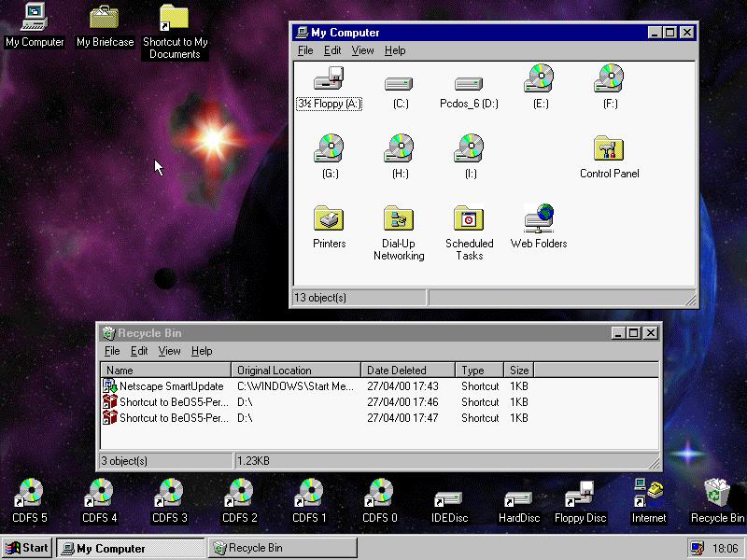The image size is (747, 560).
Task: Select the Dial-Up Networking icon
Action: 399,219
